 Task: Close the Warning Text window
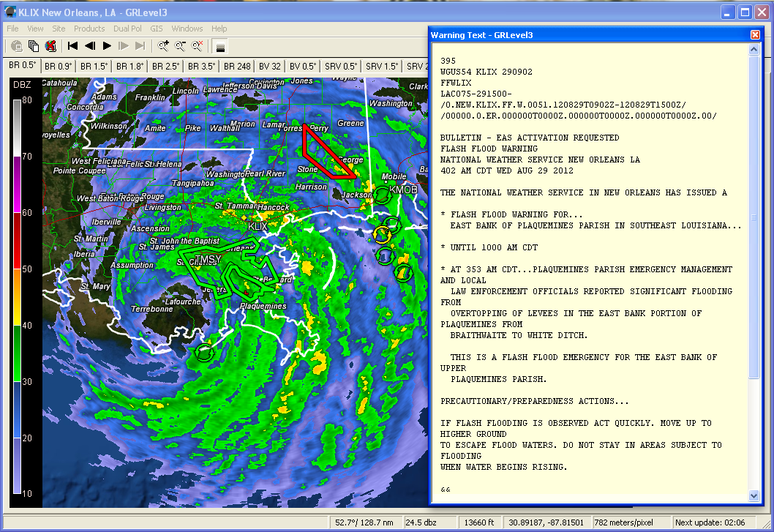(x=755, y=34)
